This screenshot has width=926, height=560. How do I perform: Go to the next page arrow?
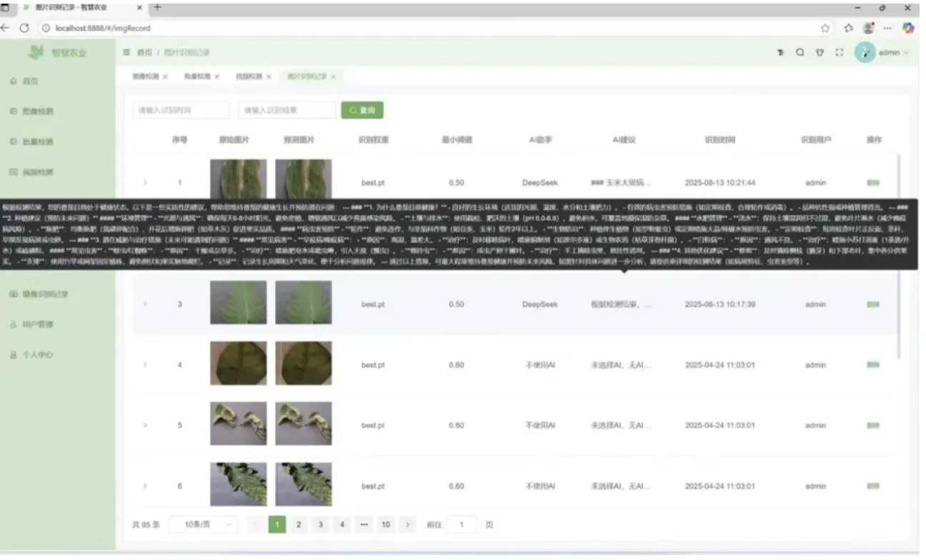coord(407,524)
